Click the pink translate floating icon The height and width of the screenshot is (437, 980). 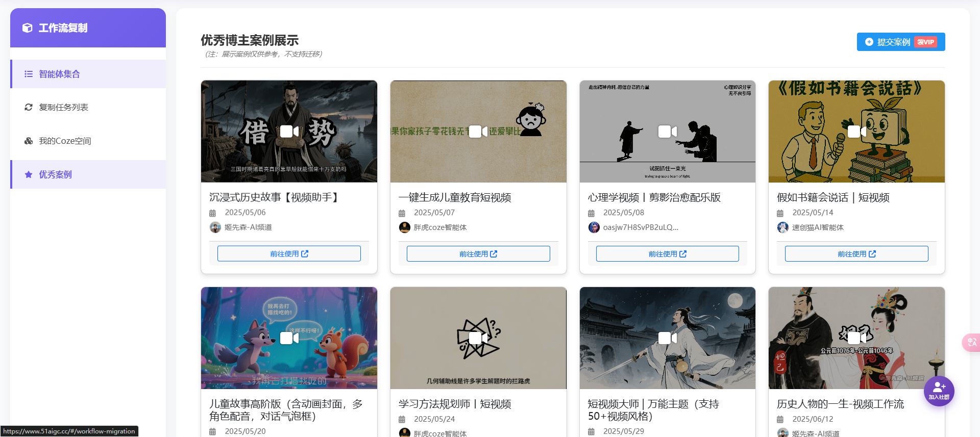click(971, 342)
